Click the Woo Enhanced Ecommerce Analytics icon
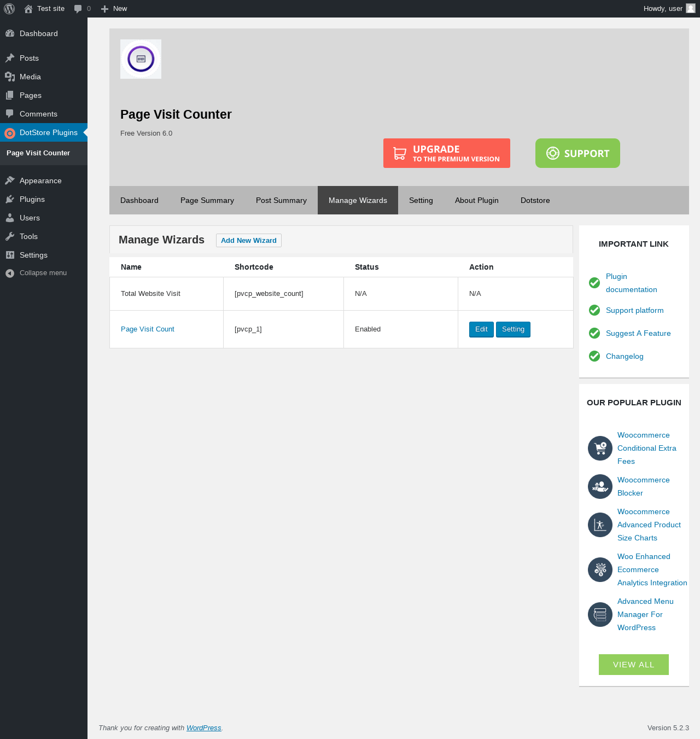700x739 pixels. click(x=600, y=569)
